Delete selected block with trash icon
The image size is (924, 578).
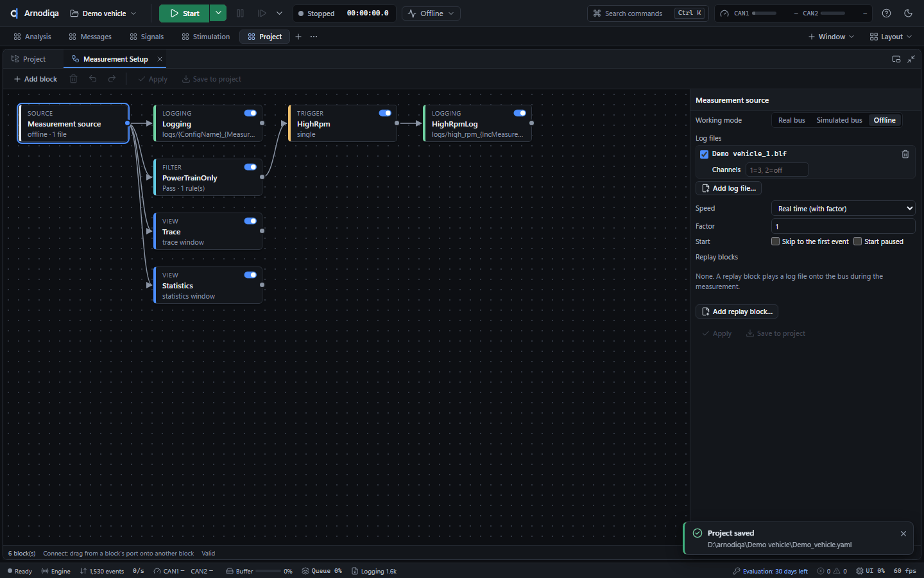click(x=74, y=79)
